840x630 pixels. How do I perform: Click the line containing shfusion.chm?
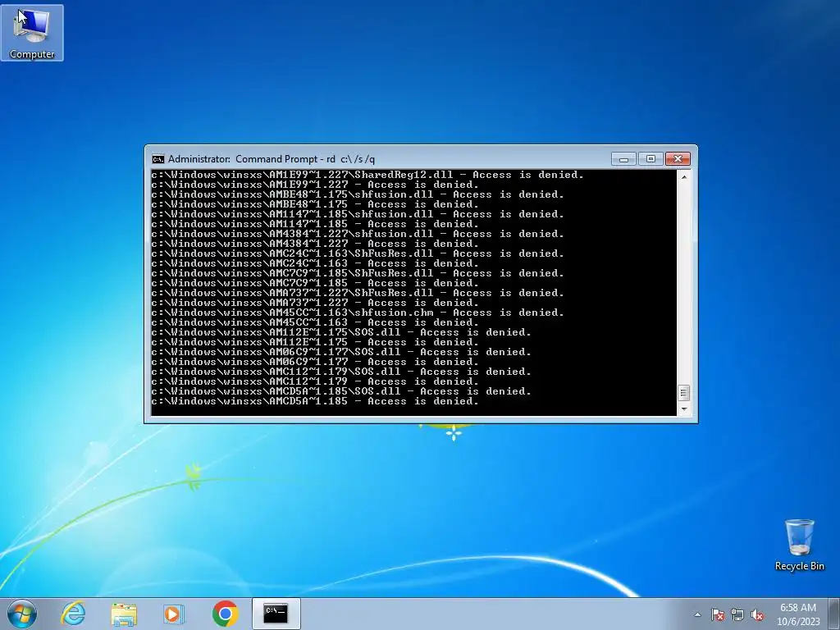click(358, 313)
